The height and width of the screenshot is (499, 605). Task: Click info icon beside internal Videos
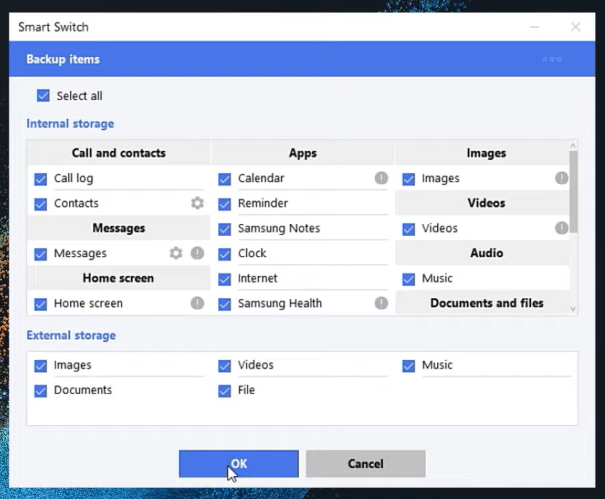click(x=561, y=228)
